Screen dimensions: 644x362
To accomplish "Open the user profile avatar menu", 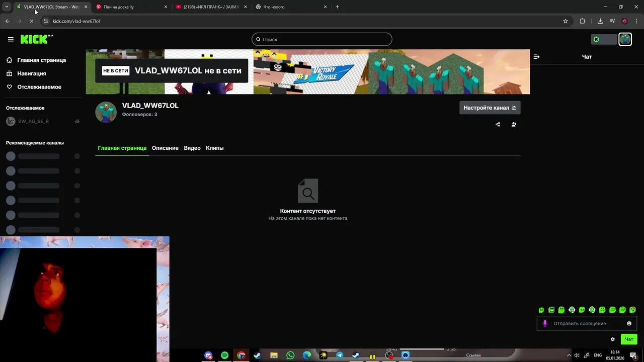I will (625, 39).
